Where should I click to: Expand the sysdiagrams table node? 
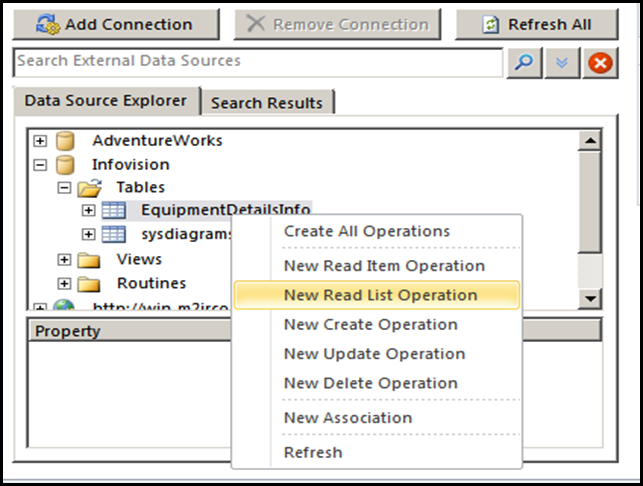(x=88, y=234)
